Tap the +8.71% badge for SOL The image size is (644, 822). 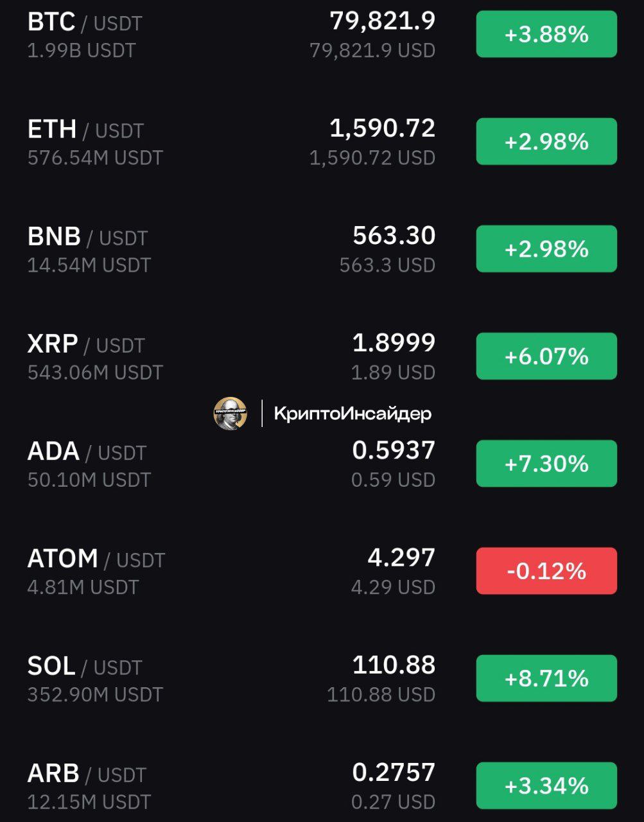pos(546,678)
